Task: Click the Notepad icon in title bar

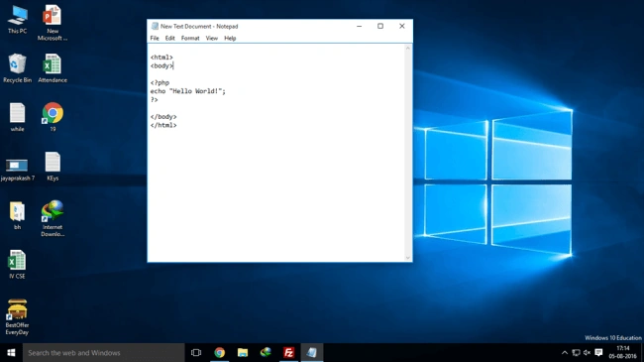Action: tap(155, 26)
